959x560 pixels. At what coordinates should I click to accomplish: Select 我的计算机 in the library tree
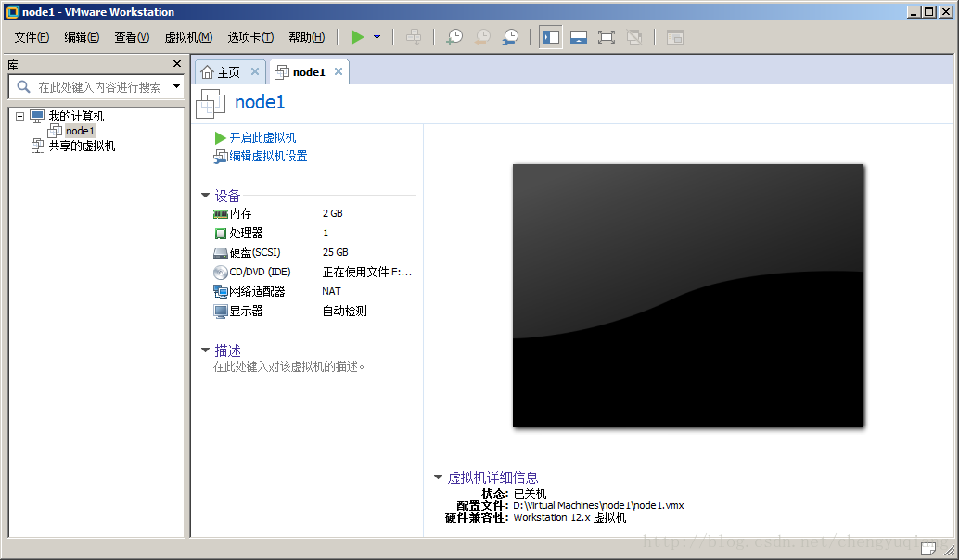[76, 116]
